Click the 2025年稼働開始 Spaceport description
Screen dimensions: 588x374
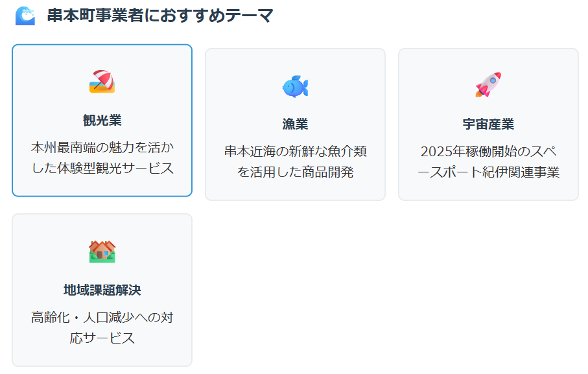[488, 161]
